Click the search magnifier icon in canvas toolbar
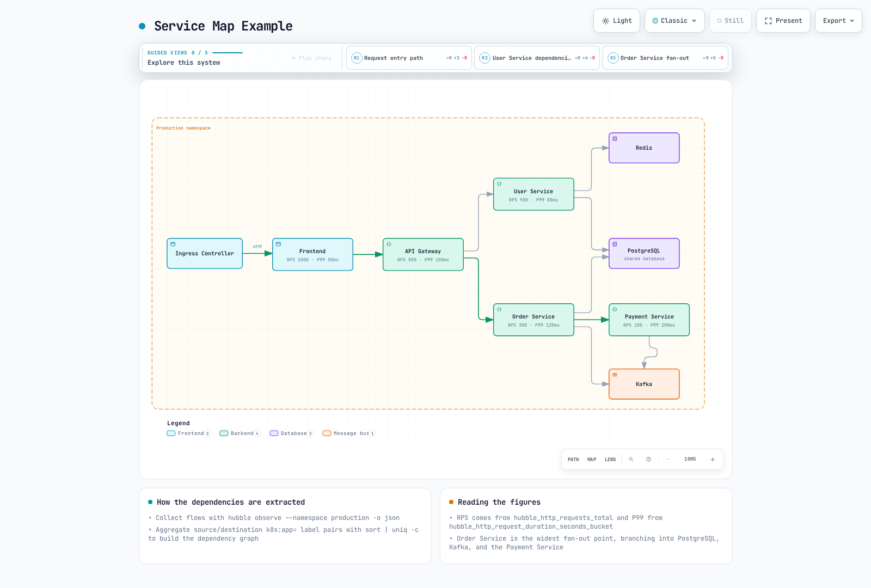The image size is (871, 588). tap(631, 460)
